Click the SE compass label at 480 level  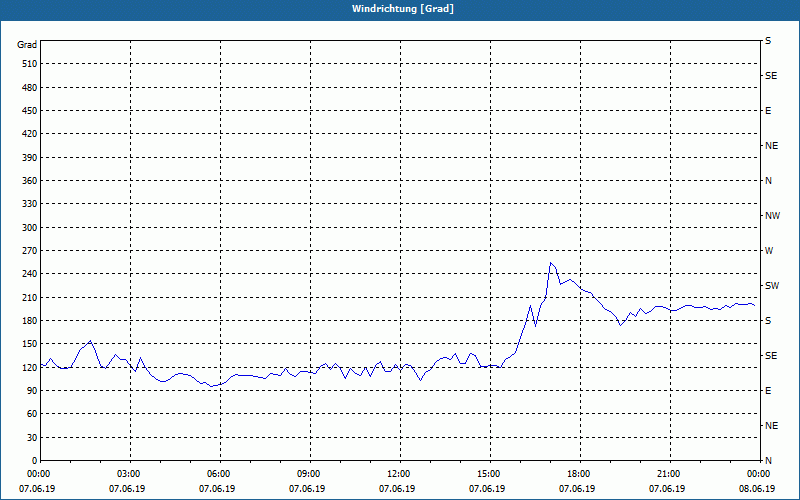tap(771, 76)
